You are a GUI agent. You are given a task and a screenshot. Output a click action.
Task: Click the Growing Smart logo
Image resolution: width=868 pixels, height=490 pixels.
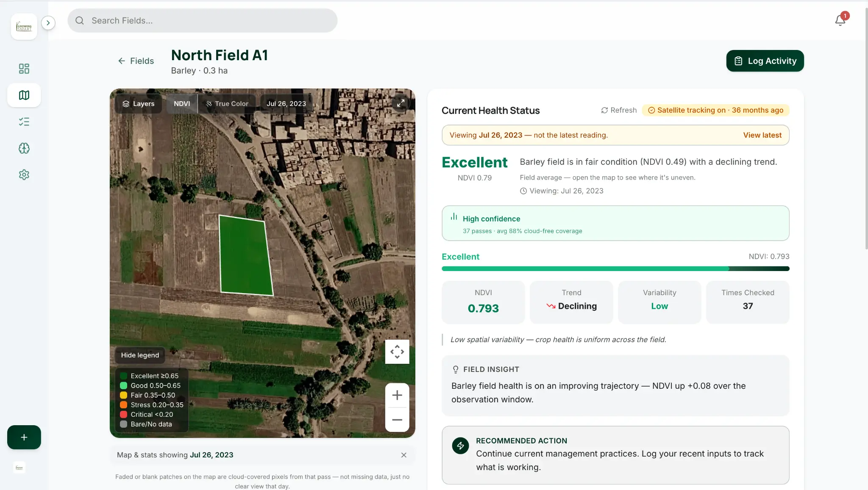(24, 27)
